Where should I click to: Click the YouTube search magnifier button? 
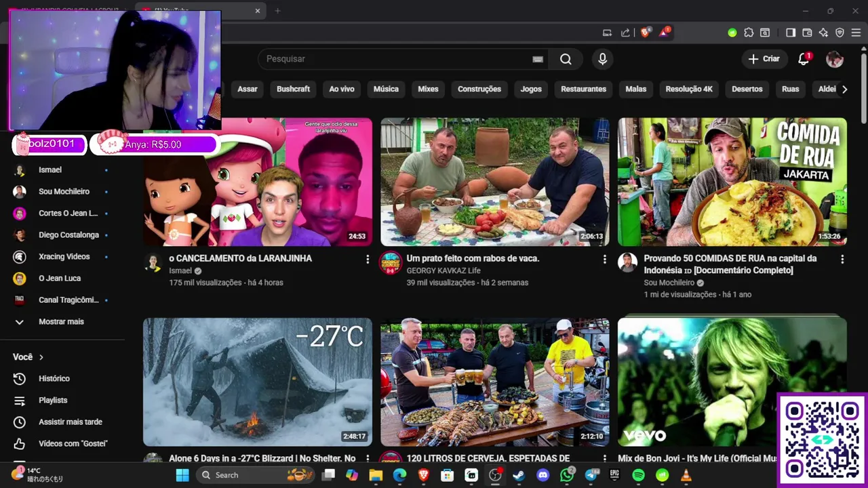click(x=566, y=59)
